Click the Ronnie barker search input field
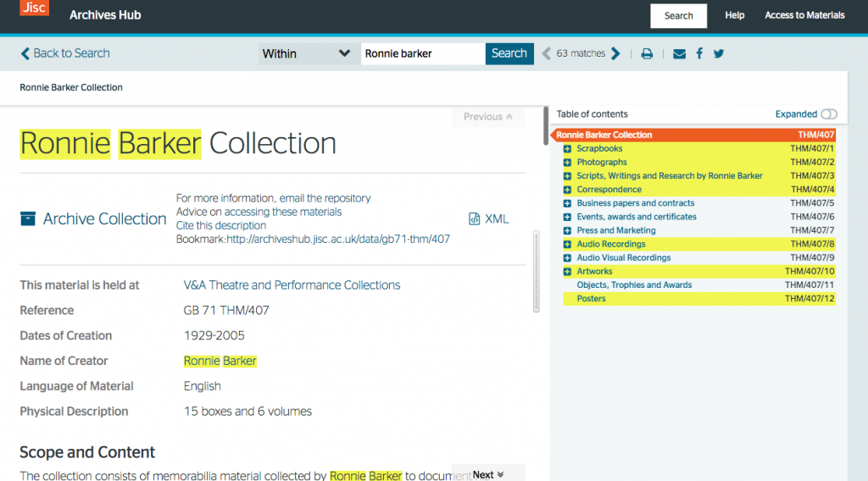868x481 pixels. pos(422,53)
